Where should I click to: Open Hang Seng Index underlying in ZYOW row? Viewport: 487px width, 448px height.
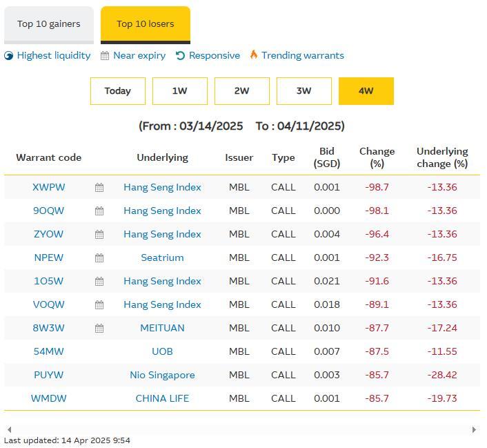pyautogui.click(x=162, y=235)
